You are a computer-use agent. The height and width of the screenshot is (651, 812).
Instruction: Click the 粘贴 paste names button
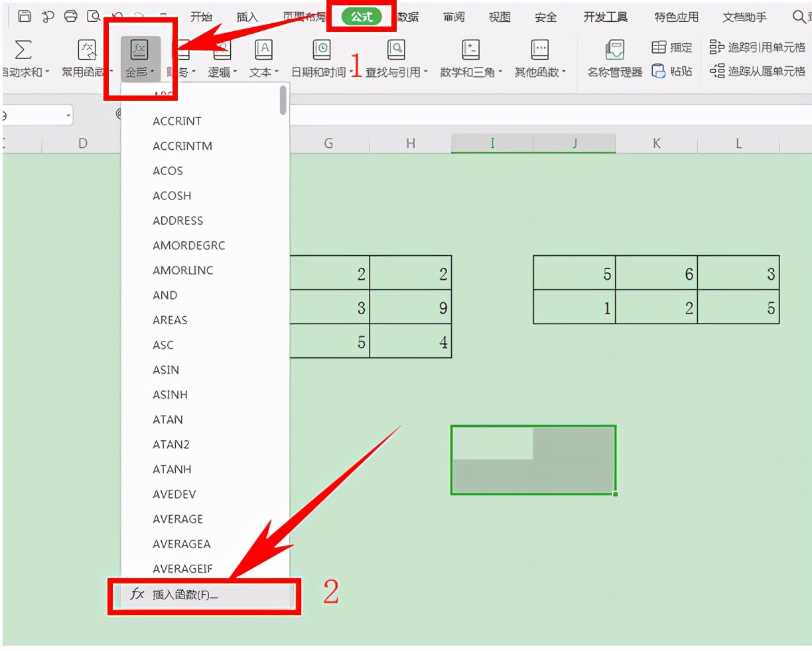[672, 71]
